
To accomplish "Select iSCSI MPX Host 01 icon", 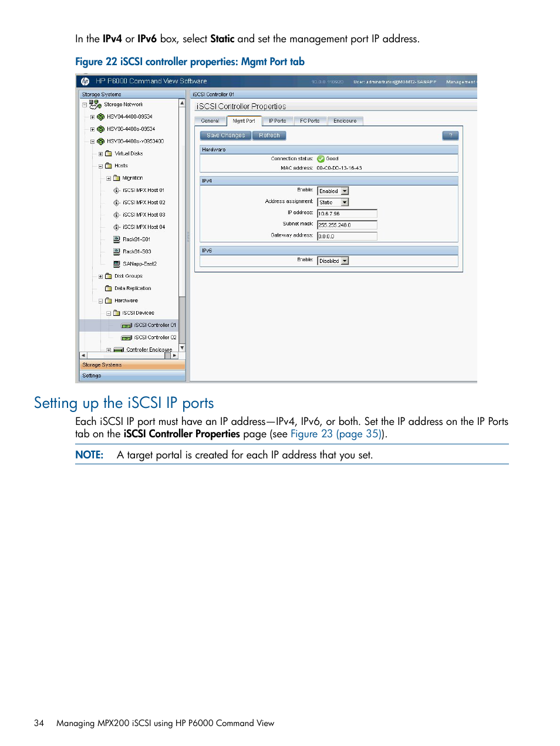I will (x=117, y=191).
